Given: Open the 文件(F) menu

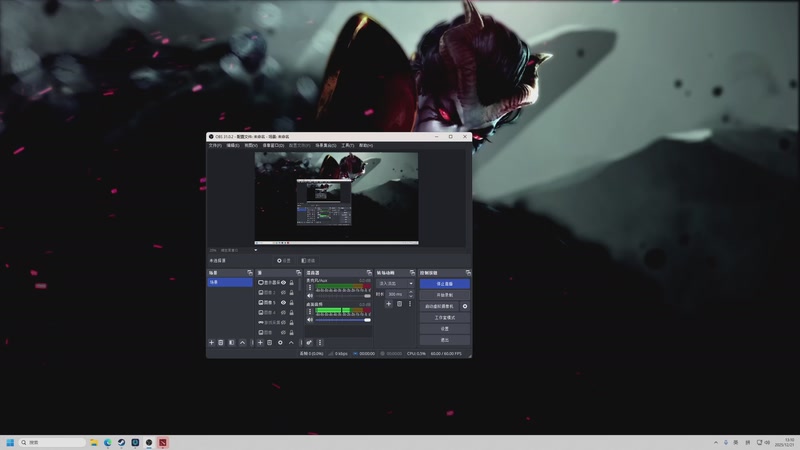Looking at the screenshot, I should click(215, 145).
